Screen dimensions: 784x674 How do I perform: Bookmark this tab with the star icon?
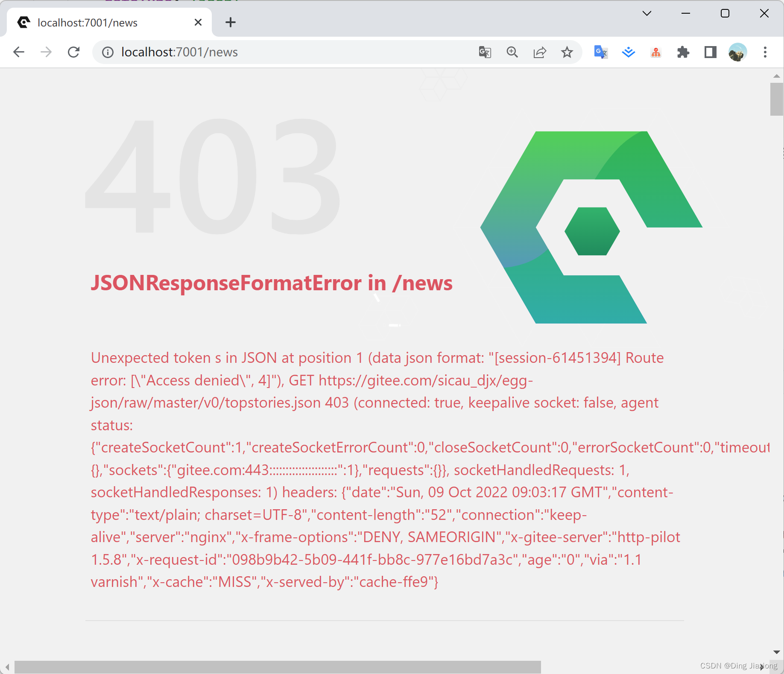click(567, 52)
